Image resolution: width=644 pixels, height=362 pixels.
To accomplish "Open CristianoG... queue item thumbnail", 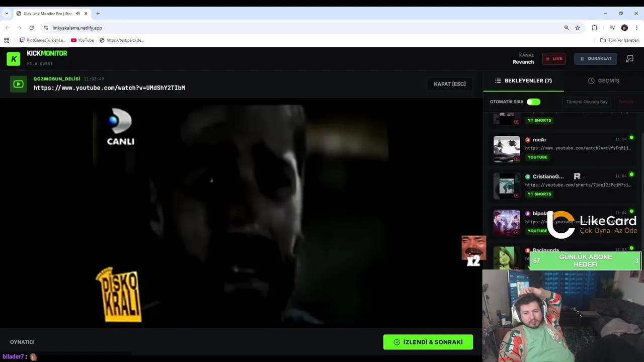I will (507, 186).
